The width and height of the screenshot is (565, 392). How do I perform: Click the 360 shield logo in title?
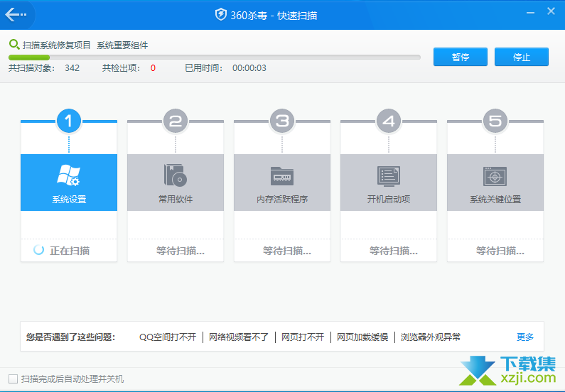[220, 15]
